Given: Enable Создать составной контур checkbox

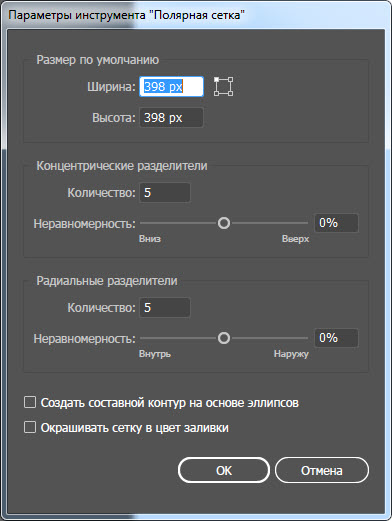Looking at the screenshot, I should (30, 402).
